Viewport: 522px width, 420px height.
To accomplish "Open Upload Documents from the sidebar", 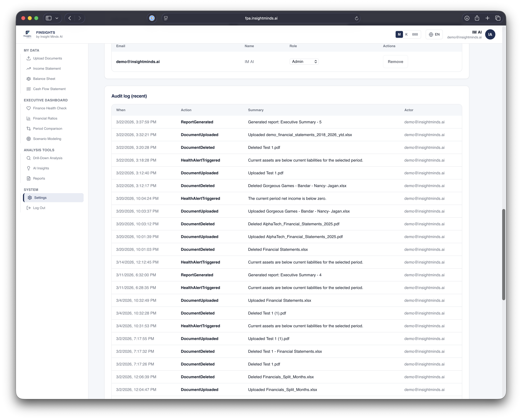I will (29, 58).
